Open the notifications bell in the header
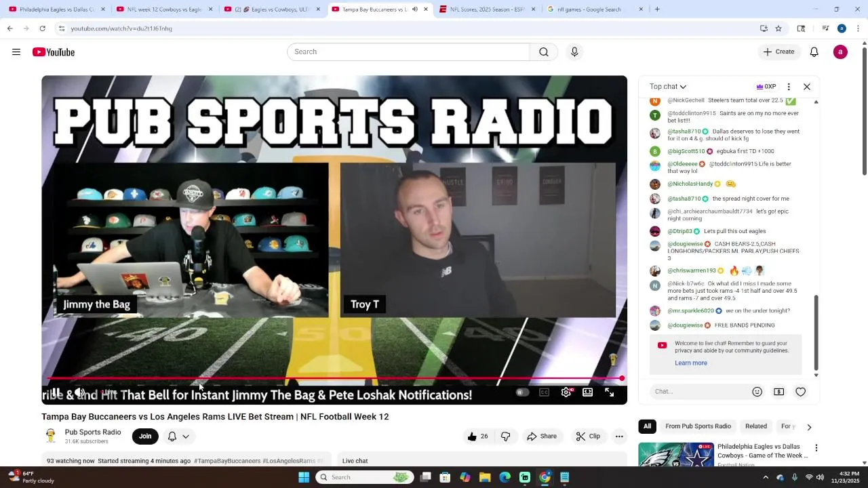 click(814, 52)
